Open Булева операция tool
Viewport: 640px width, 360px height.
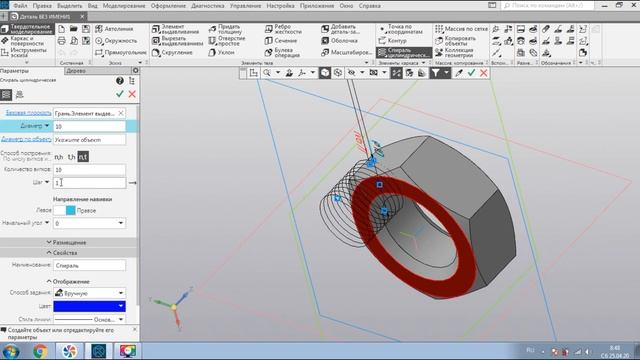coord(282,53)
